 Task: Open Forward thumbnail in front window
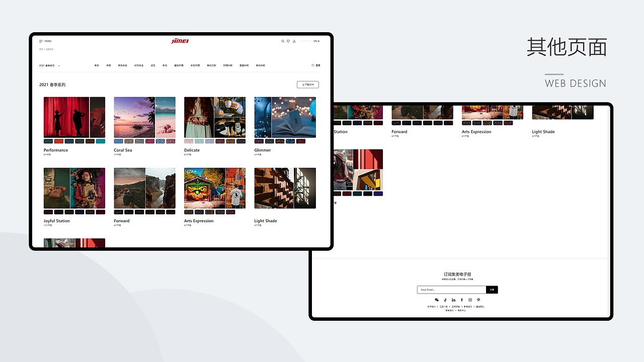145,188
